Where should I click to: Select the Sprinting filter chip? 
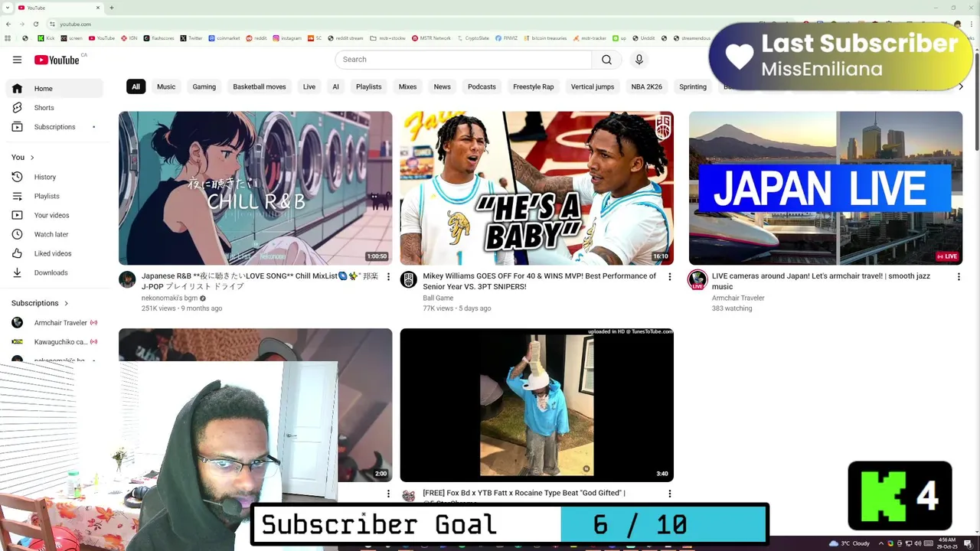click(x=693, y=86)
